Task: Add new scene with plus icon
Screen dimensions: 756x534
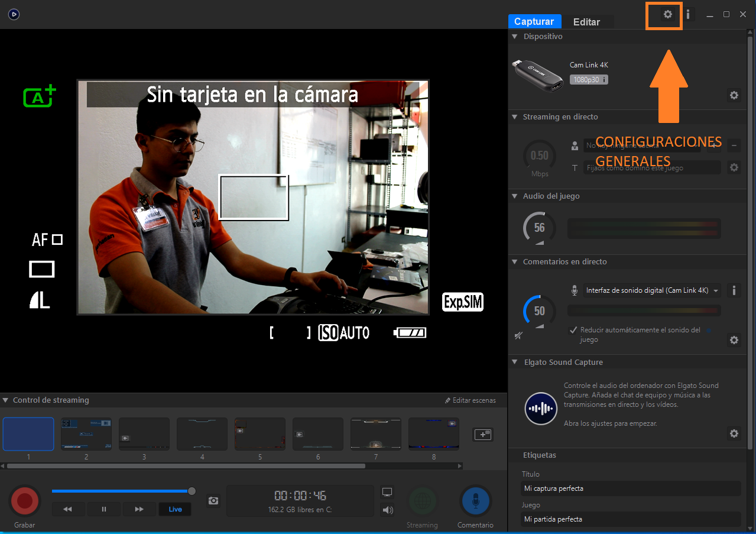Action: tap(483, 435)
